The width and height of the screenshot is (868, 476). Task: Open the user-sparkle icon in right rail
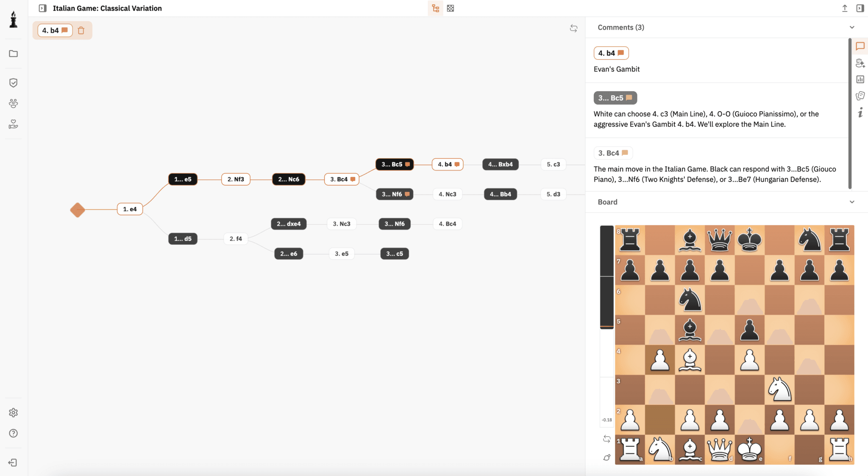pyautogui.click(x=860, y=63)
